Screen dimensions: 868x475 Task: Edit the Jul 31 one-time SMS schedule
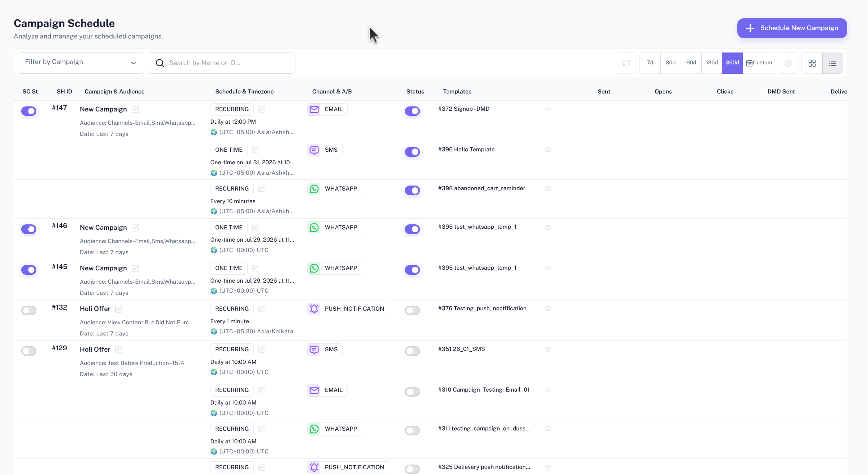pos(256,150)
